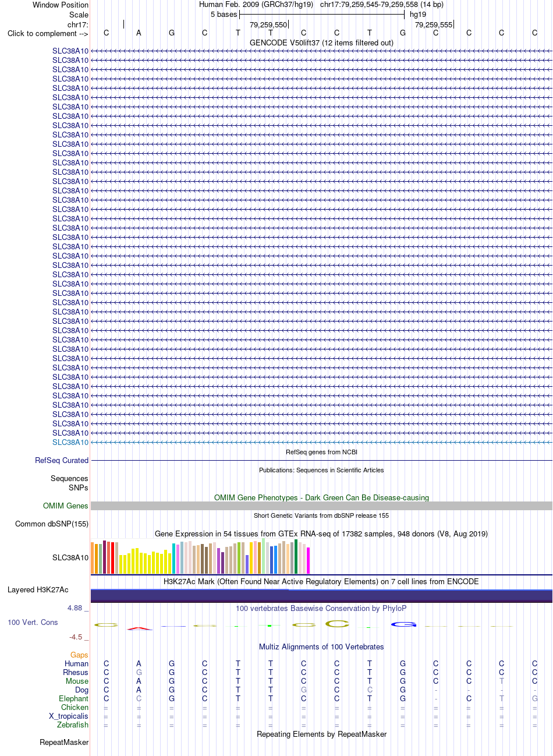553x756 pixels.
Task: Select the 'Mouse' alignment row label
Action: pyautogui.click(x=77, y=681)
